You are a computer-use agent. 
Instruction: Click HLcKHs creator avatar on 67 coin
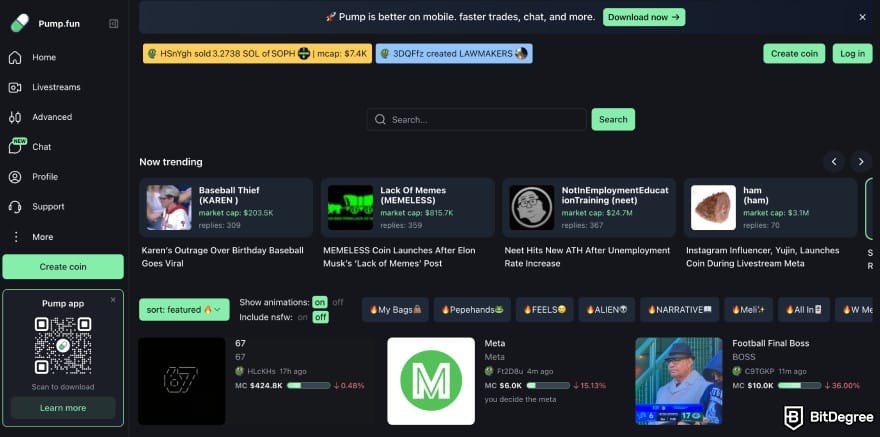click(240, 371)
